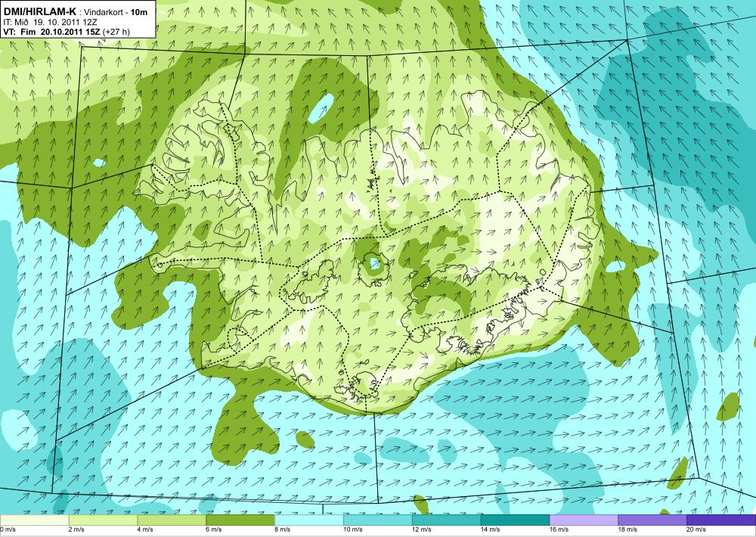Choose the 16–18 m/s light purple legend swatch
756x537 pixels.
(584, 520)
